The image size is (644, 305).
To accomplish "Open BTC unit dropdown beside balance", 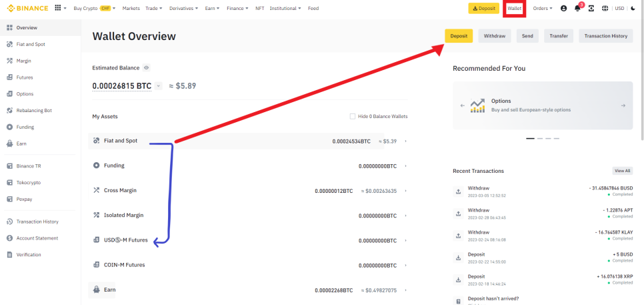I will [159, 86].
